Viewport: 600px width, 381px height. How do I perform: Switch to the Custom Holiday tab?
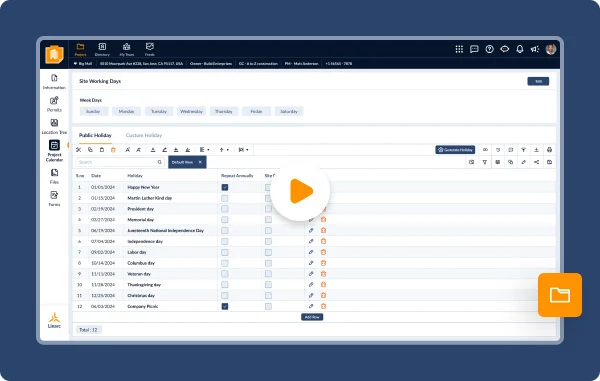click(144, 135)
